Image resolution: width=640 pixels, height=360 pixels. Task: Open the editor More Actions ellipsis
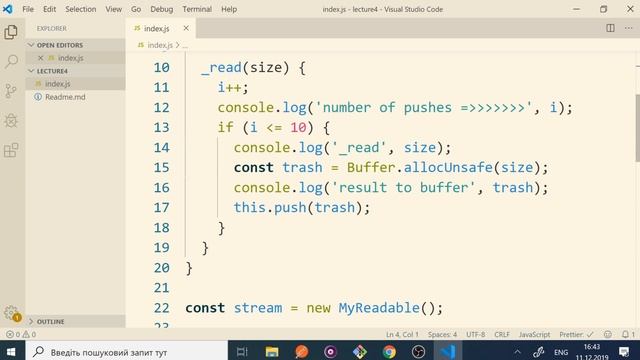coord(629,28)
